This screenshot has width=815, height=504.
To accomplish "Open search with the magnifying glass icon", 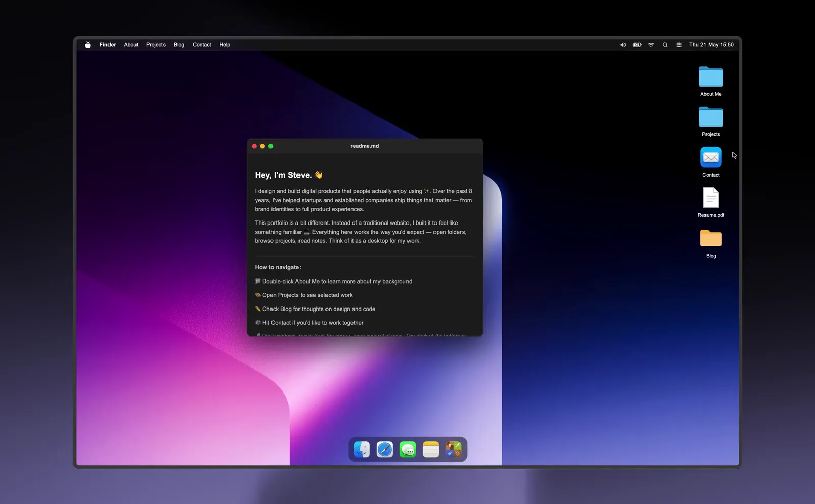I will coord(665,45).
